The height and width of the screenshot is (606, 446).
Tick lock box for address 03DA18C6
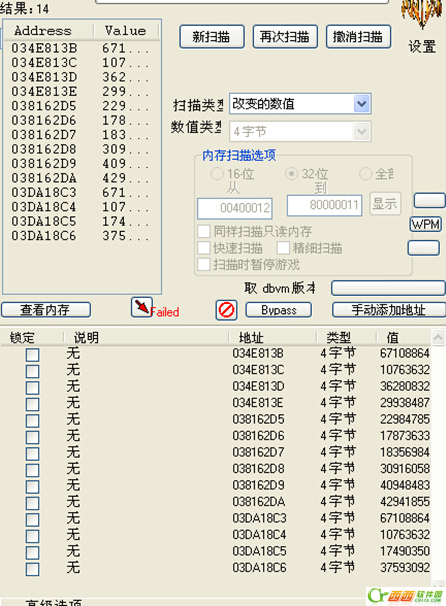pyautogui.click(x=32, y=569)
